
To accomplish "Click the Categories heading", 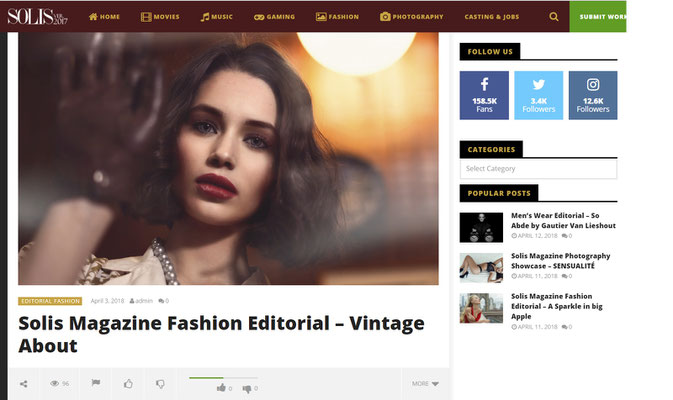I will point(491,149).
